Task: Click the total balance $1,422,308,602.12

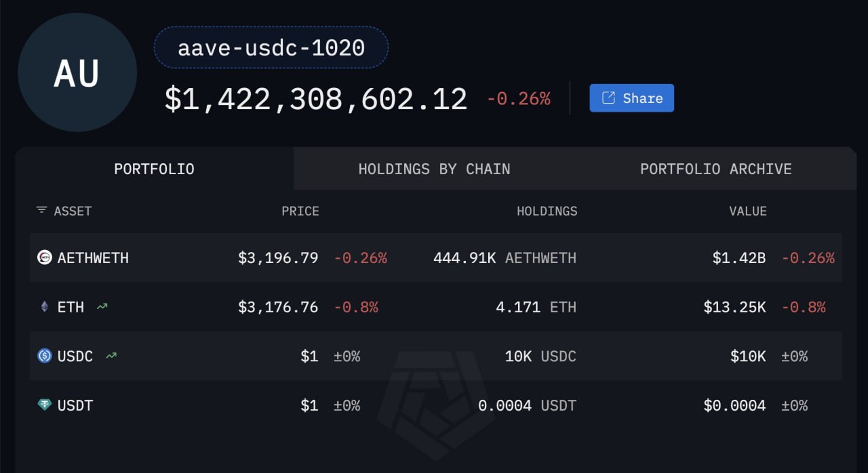Action: 316,100
